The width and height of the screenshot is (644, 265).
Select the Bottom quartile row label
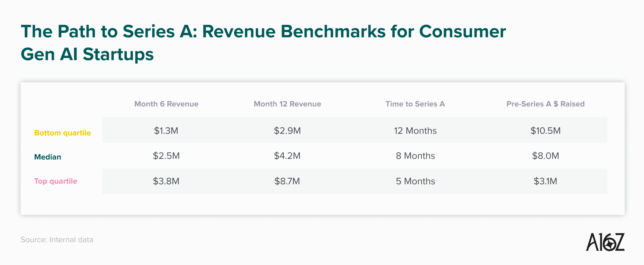(63, 133)
